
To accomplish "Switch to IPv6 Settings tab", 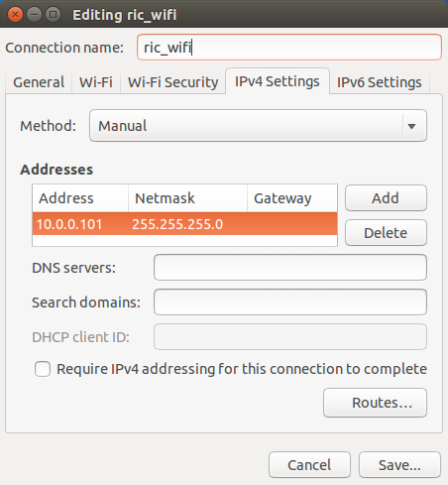I will tap(379, 82).
